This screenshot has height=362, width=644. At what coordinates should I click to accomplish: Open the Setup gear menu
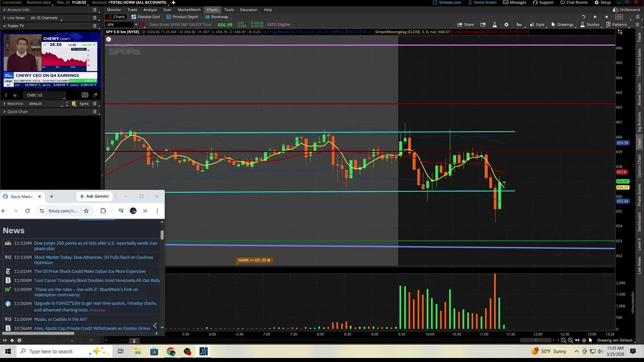point(602,3)
